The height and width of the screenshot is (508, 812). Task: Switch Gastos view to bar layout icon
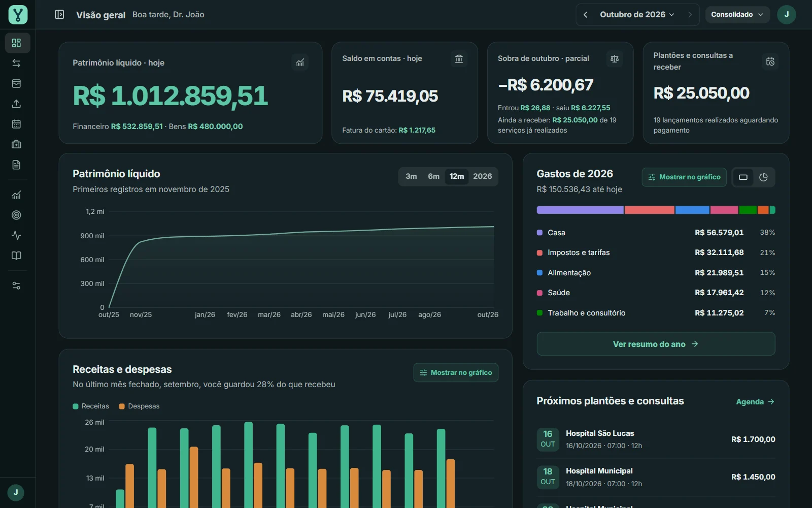pyautogui.click(x=743, y=177)
